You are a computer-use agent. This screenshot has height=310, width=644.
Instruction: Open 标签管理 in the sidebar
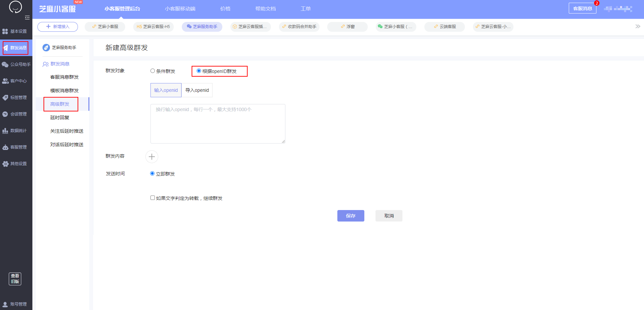click(16, 98)
